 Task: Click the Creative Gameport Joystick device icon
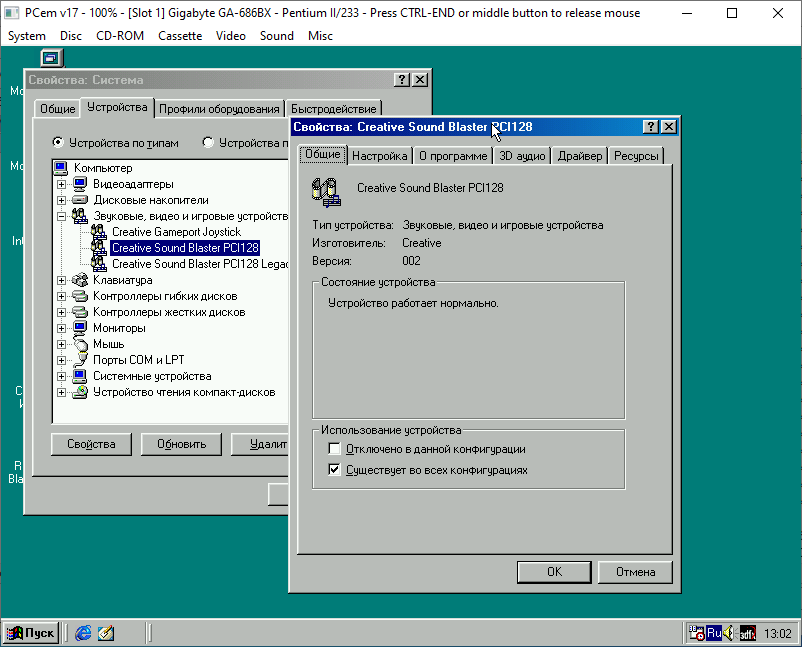pyautogui.click(x=99, y=232)
